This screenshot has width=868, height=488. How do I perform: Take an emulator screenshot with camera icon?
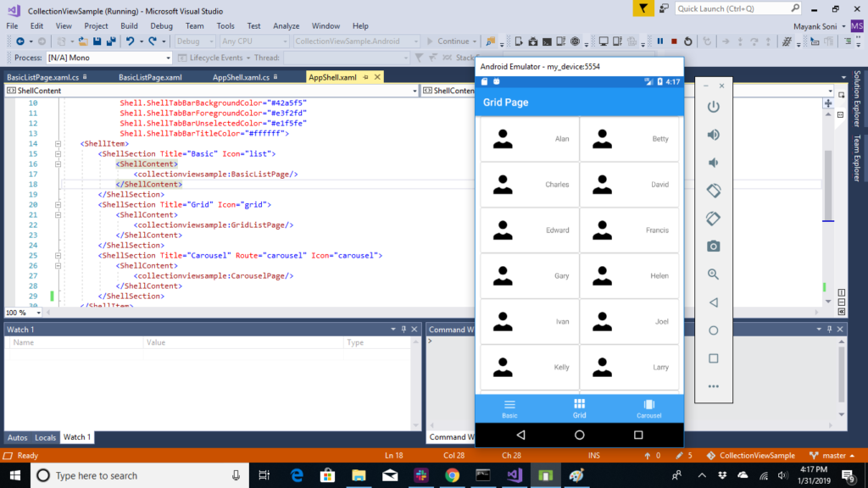click(714, 247)
